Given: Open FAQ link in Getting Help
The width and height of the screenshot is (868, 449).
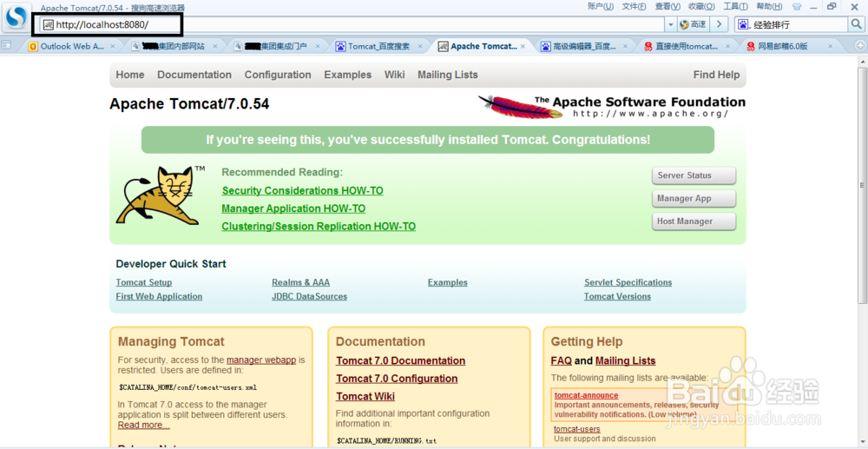Looking at the screenshot, I should 562,361.
